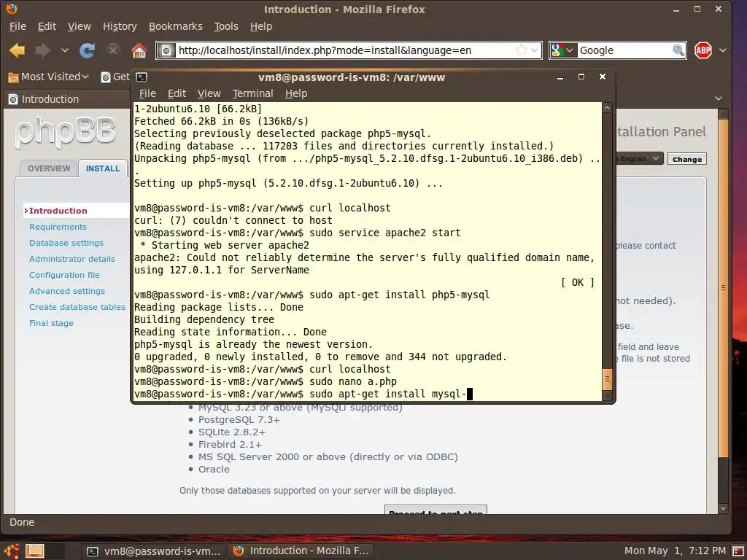Open terminal View menu
Image resolution: width=747 pixels, height=560 pixels.
click(x=209, y=94)
